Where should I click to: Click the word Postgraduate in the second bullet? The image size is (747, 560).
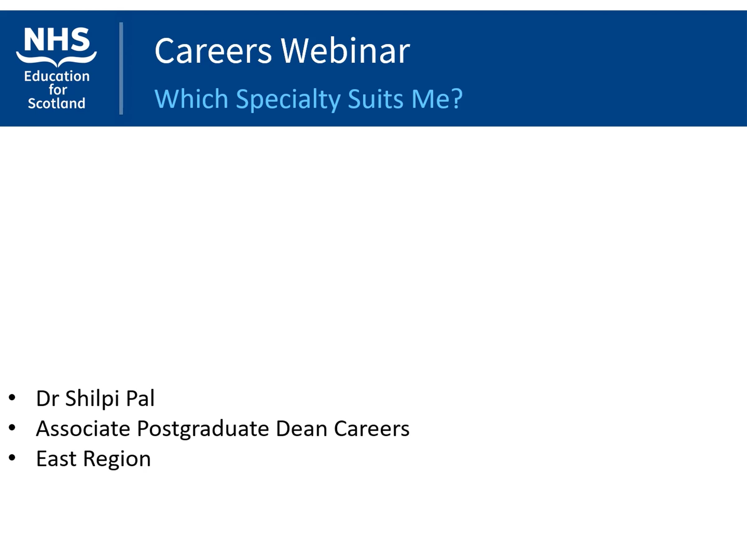203,429
